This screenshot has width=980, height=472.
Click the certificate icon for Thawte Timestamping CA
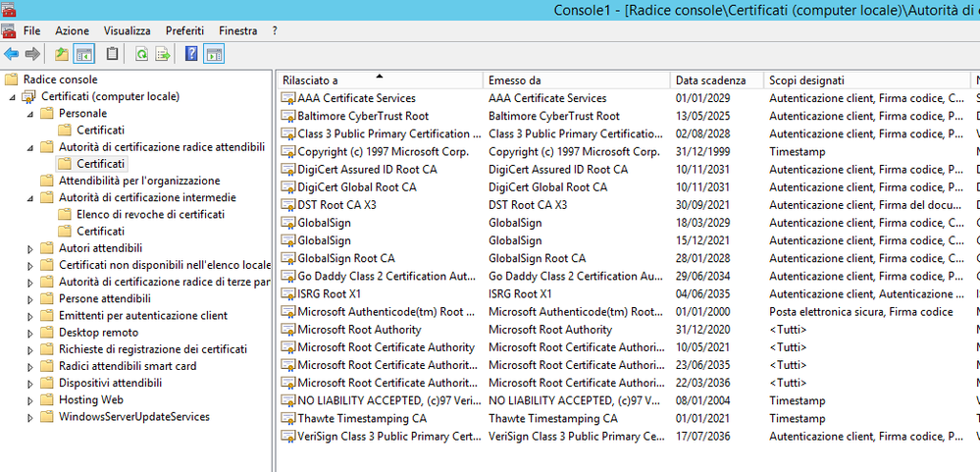point(288,418)
